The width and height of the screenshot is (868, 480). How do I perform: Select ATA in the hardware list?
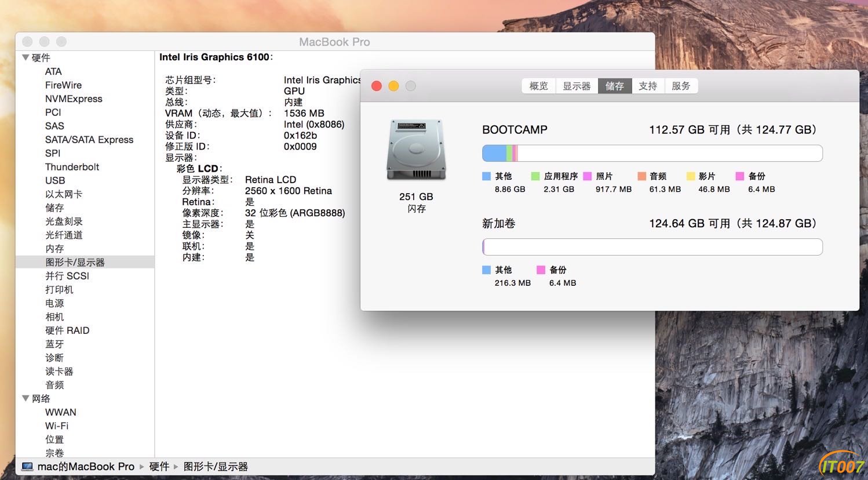pos(53,71)
